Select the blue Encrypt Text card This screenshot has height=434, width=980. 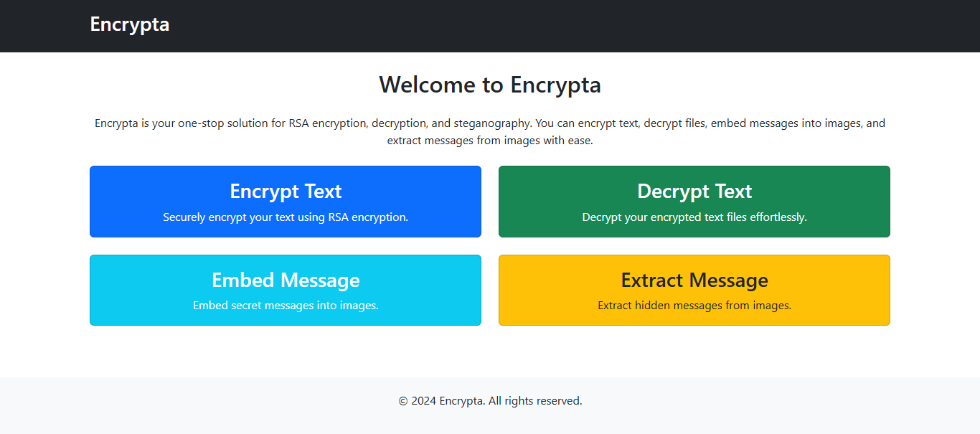(x=285, y=201)
